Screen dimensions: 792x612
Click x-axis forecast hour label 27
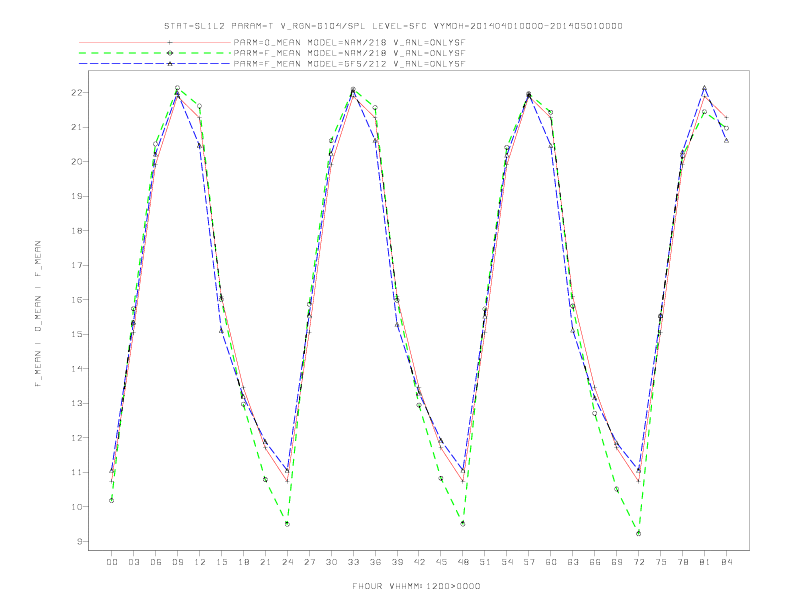pyautogui.click(x=309, y=562)
